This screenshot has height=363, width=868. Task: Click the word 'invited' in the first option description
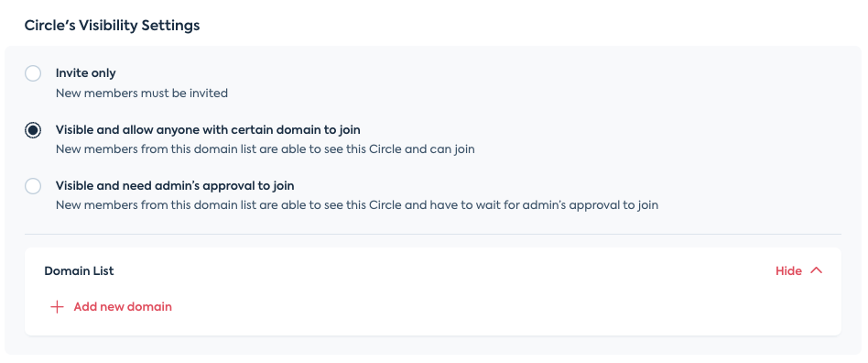(208, 93)
